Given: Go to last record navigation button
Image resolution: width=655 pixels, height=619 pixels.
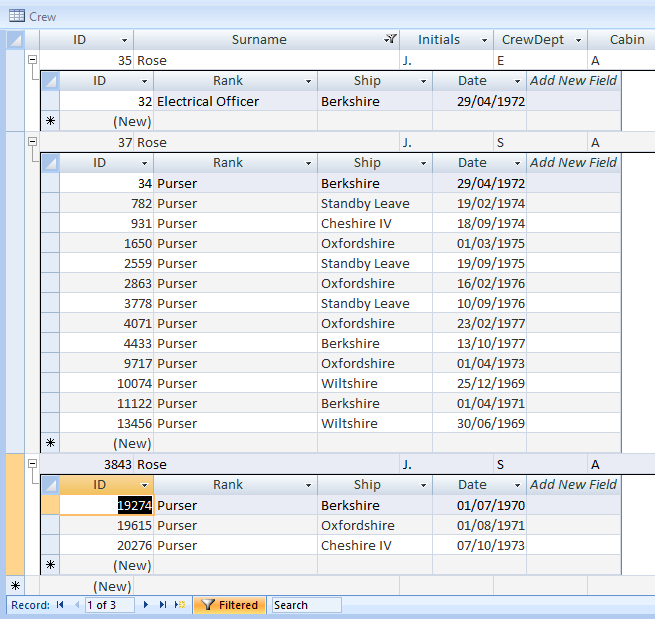Looking at the screenshot, I should point(163,605).
